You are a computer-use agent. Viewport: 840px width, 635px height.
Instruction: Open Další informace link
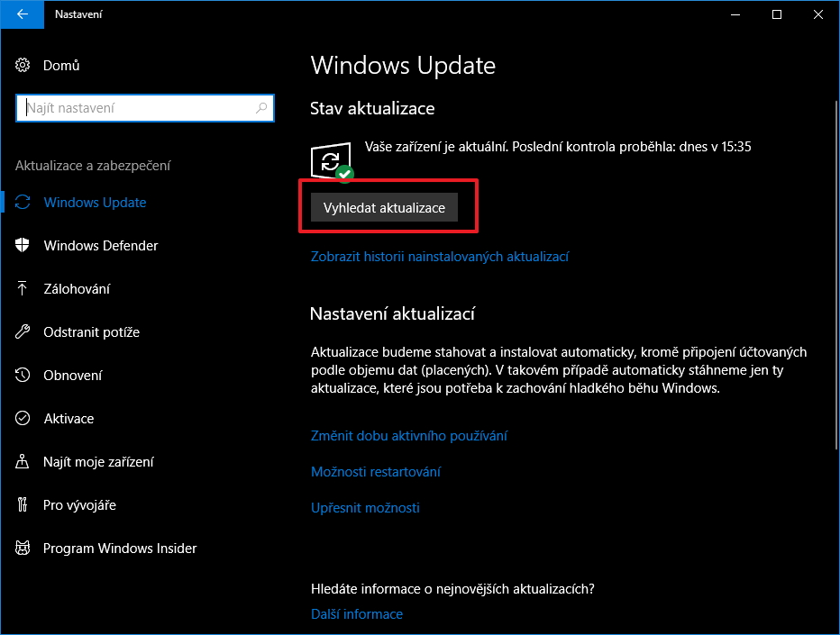pos(357,613)
